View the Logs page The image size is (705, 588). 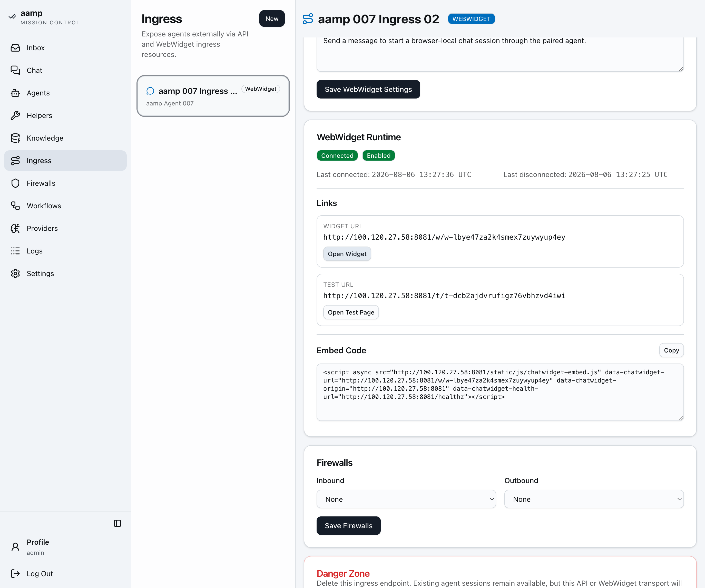65,251
